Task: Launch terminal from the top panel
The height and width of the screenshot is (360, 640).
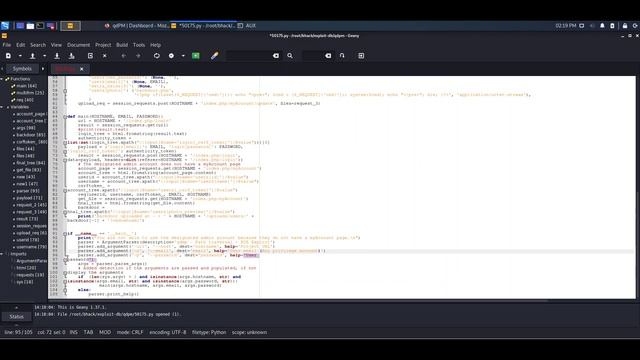Action: (x=40, y=26)
